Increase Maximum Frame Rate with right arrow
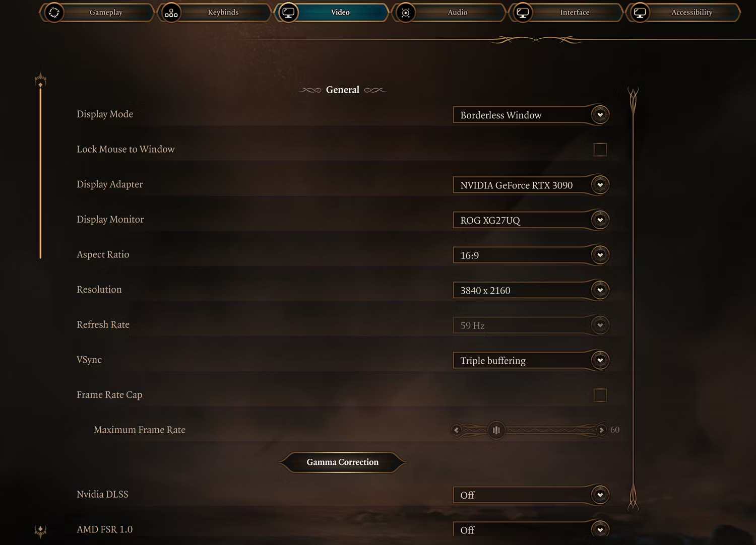 coord(601,430)
